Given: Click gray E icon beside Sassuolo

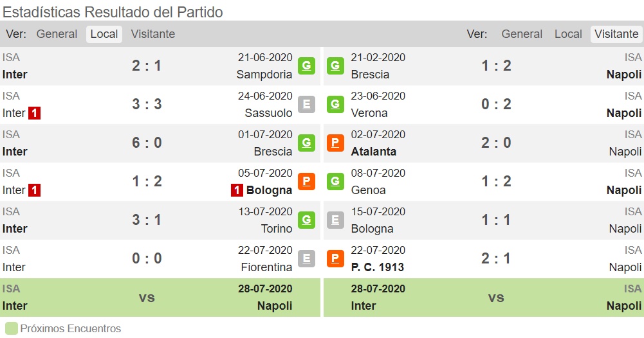Looking at the screenshot, I should (306, 104).
